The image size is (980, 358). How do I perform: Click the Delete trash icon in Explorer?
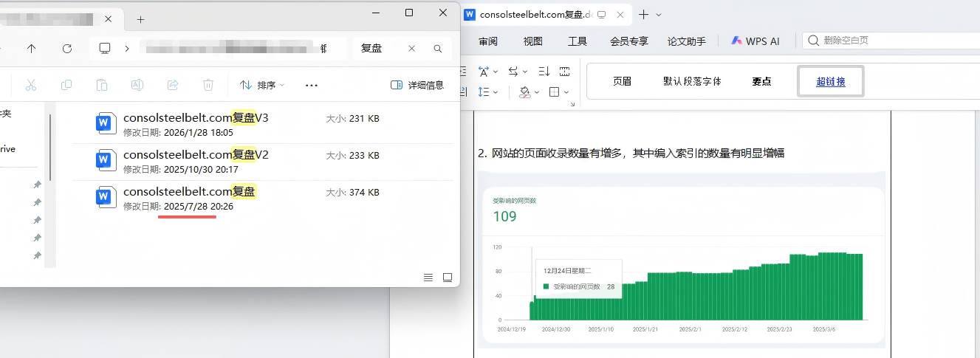click(x=208, y=85)
